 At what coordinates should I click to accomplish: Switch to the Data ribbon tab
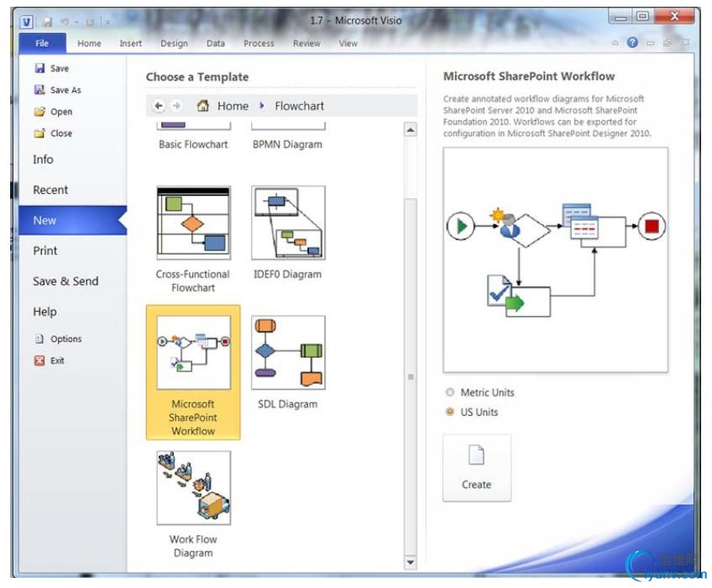[x=216, y=44]
